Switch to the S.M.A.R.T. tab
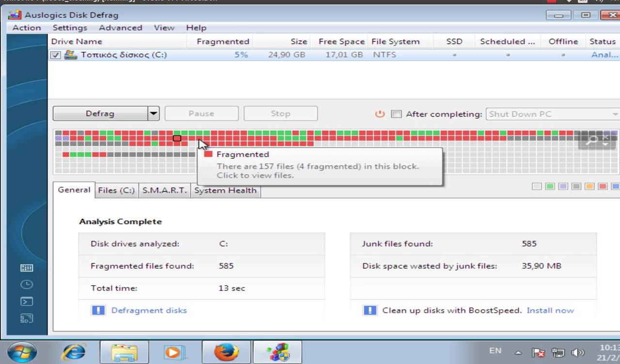620x364 pixels. (165, 191)
